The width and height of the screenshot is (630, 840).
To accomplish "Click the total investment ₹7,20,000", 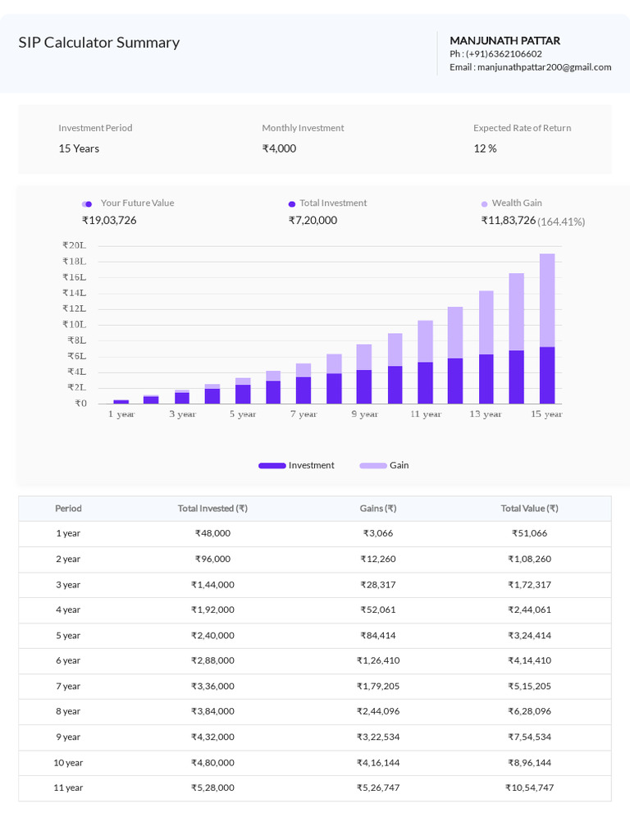I will coord(313,220).
